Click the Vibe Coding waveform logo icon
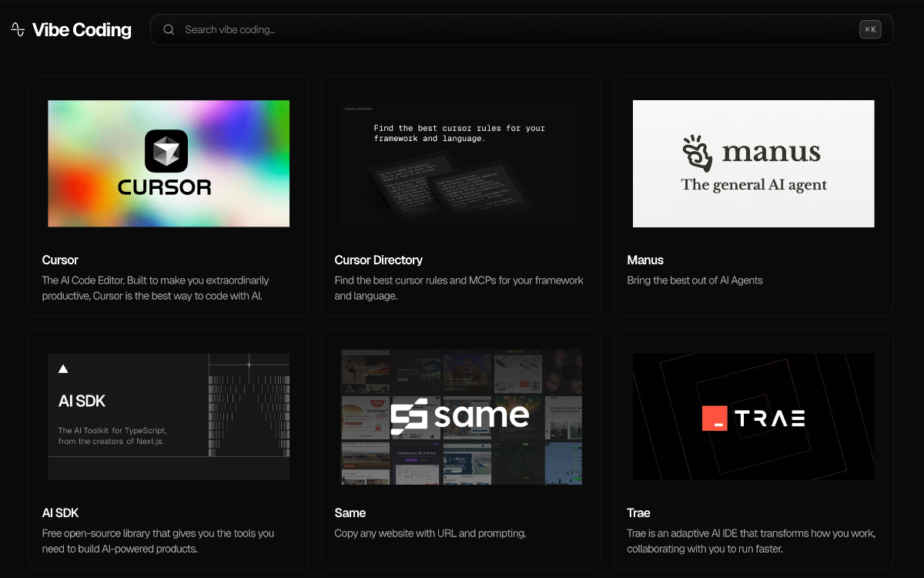This screenshot has width=924, height=578. pos(18,30)
